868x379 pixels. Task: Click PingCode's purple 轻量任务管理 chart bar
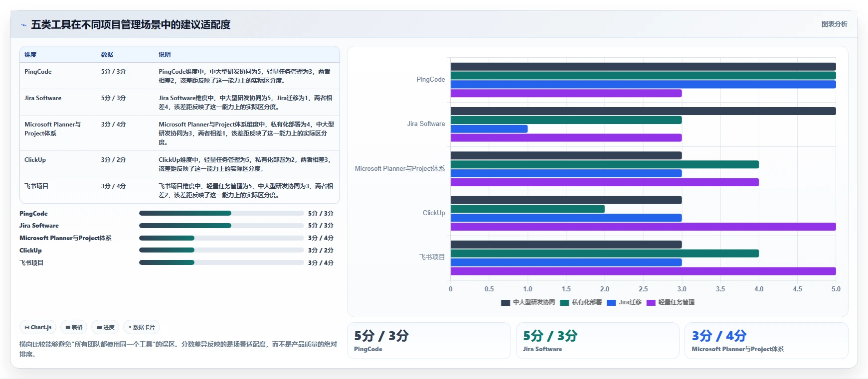[566, 93]
